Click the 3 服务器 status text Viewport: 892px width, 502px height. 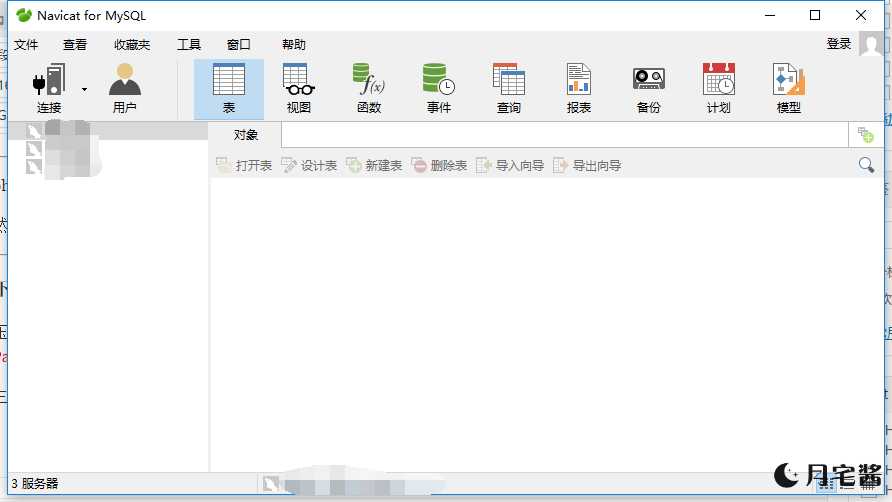point(35,484)
